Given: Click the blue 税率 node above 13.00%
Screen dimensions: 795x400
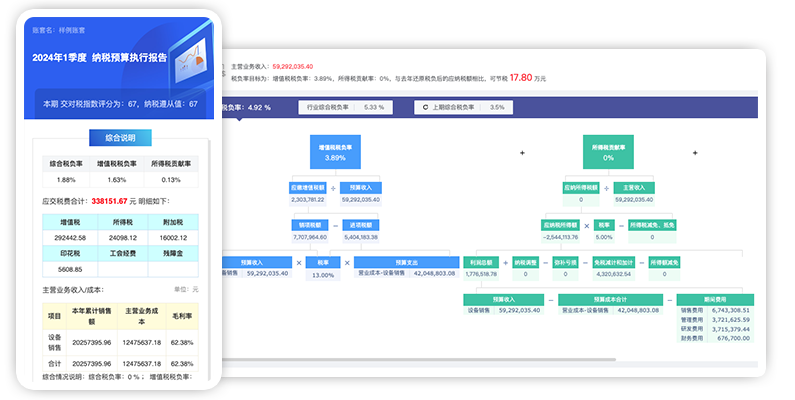Looking at the screenshot, I should tap(323, 263).
